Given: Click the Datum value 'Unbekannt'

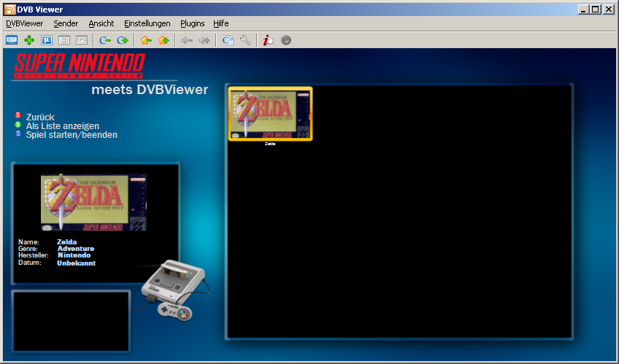Looking at the screenshot, I should (76, 263).
